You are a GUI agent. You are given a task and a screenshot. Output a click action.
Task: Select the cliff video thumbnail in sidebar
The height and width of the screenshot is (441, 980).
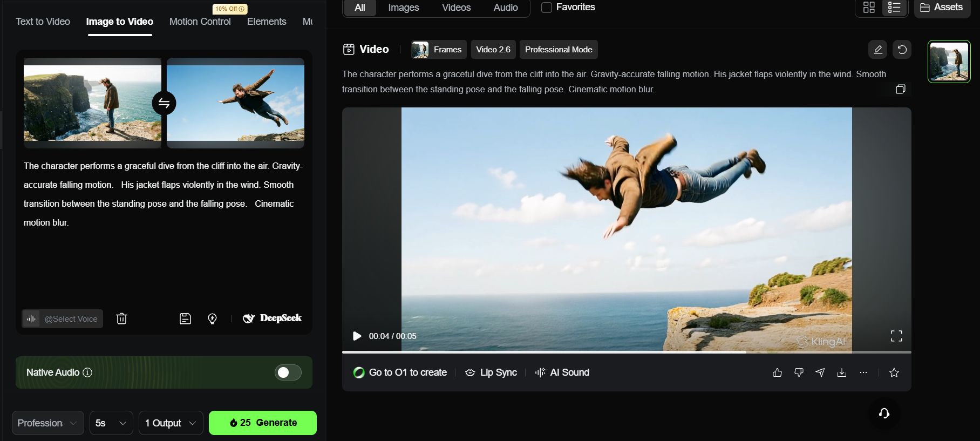[949, 62]
